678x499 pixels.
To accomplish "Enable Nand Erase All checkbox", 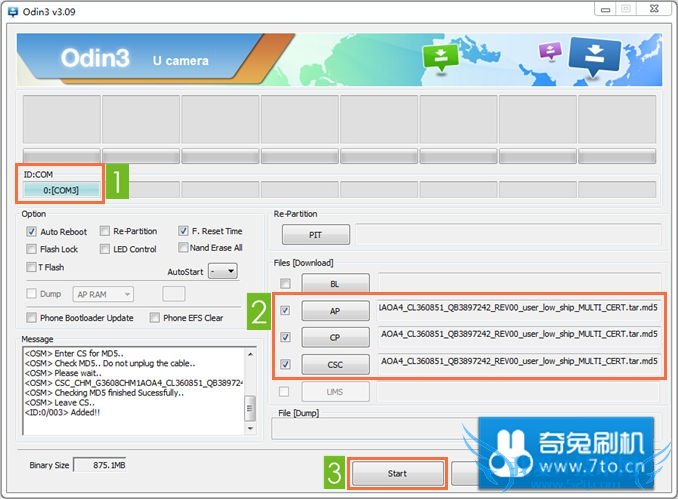I will click(183, 247).
